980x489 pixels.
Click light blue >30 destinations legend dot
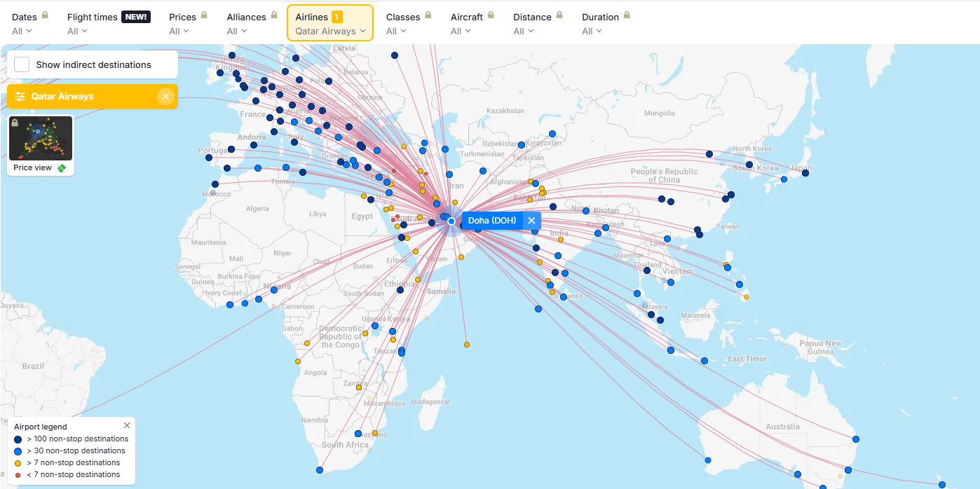click(18, 451)
